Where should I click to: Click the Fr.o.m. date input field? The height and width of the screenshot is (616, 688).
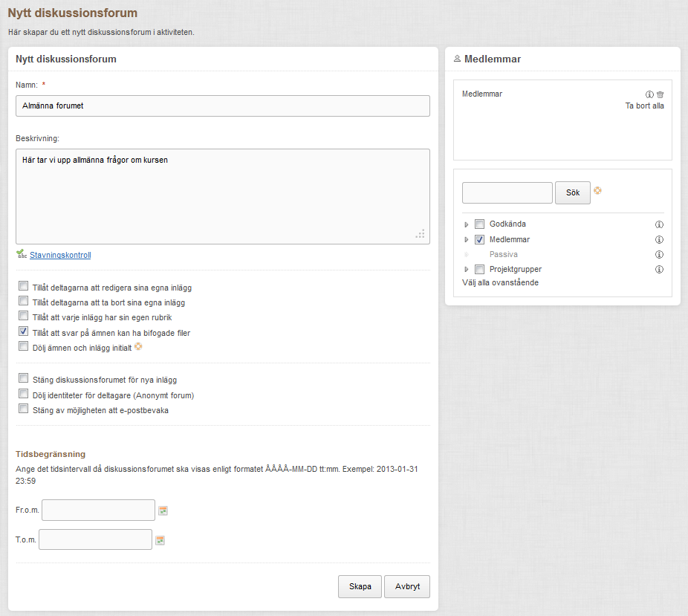click(x=98, y=510)
